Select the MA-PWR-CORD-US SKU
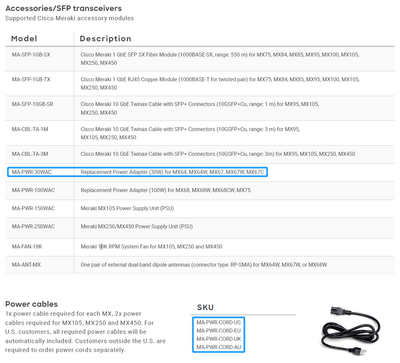Image resolution: width=400 pixels, height=363 pixels. click(219, 322)
